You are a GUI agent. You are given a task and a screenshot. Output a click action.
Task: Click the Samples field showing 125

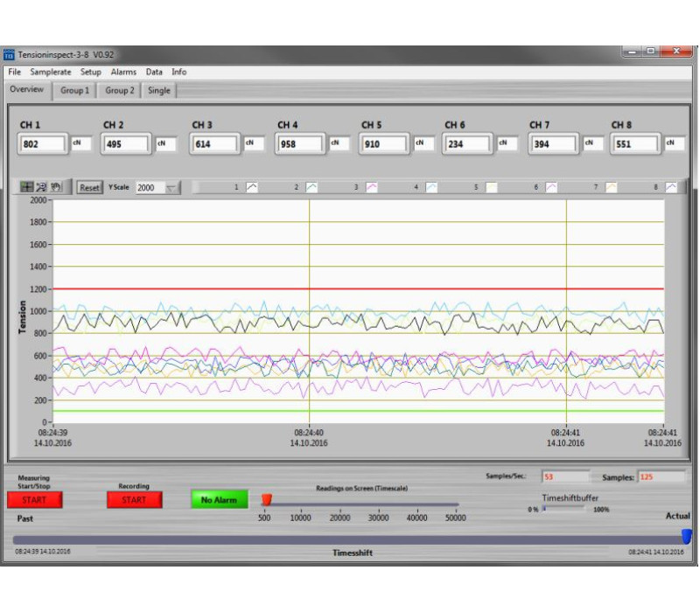661,476
